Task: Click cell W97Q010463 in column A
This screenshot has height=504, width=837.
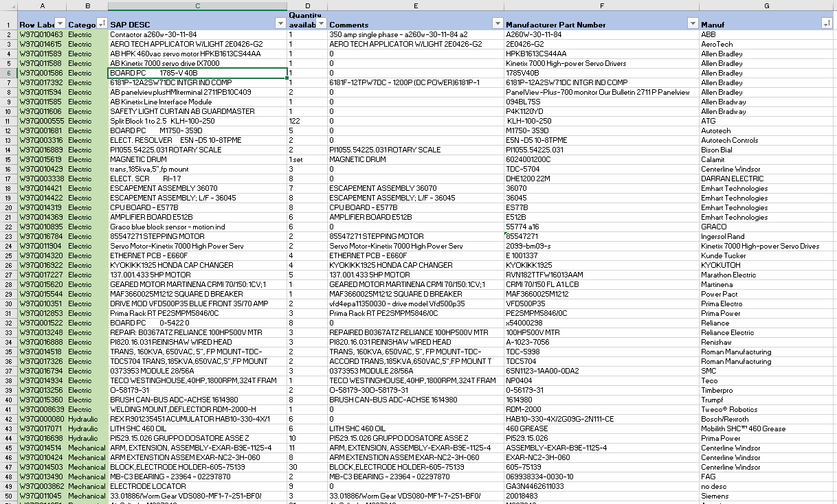Action: tap(42, 34)
